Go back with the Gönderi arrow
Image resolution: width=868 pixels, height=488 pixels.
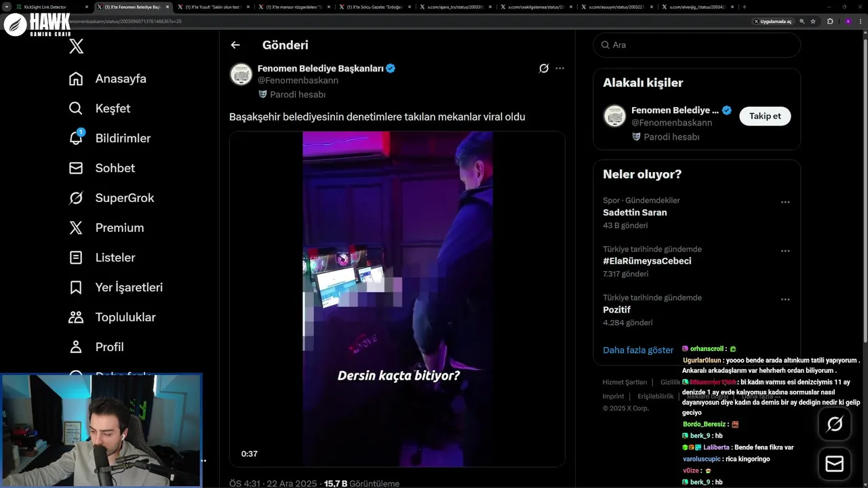tap(235, 45)
